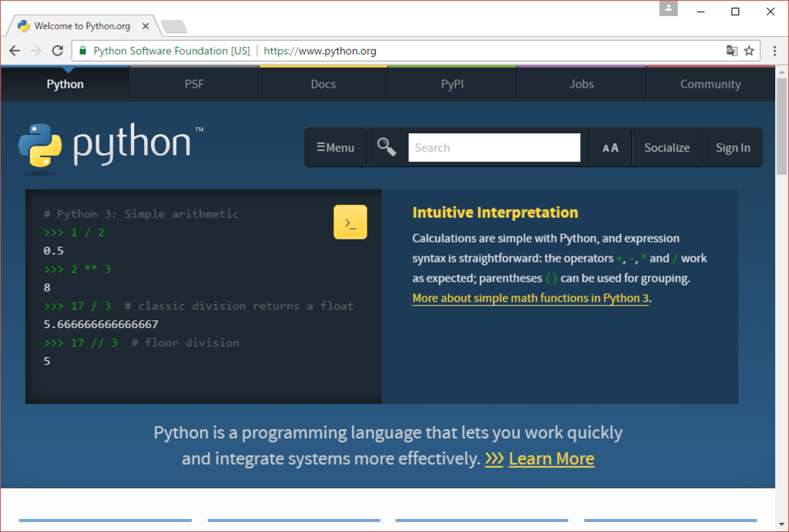Select the Python top navigation tab

point(65,84)
